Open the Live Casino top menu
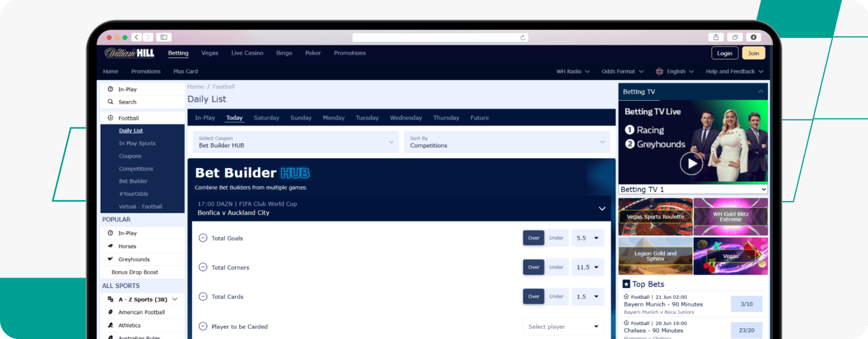 247,53
